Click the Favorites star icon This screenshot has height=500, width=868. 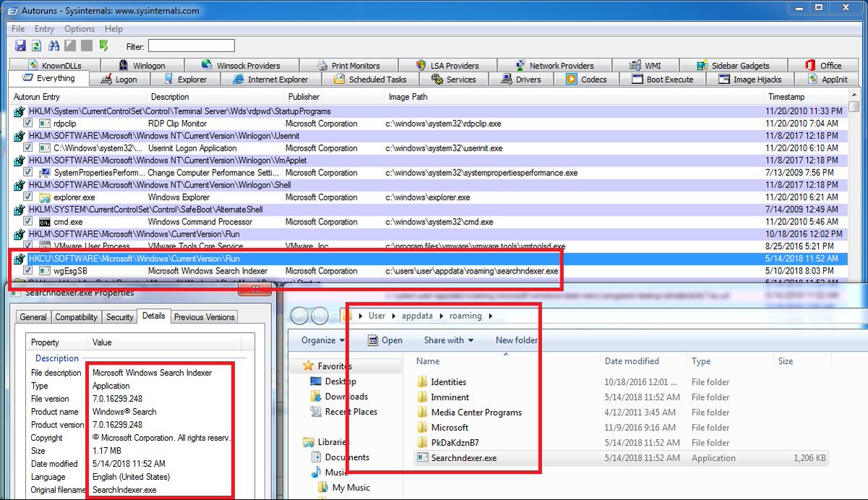[309, 366]
